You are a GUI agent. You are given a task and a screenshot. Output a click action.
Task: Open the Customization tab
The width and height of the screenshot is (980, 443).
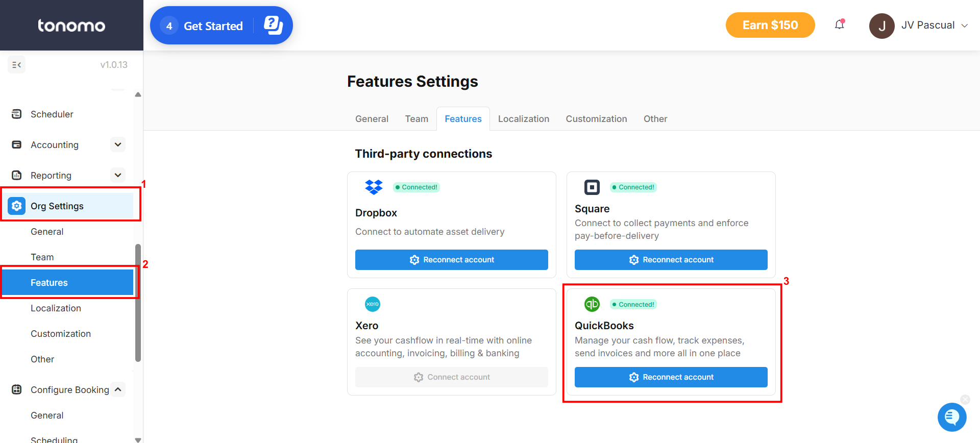coord(596,119)
